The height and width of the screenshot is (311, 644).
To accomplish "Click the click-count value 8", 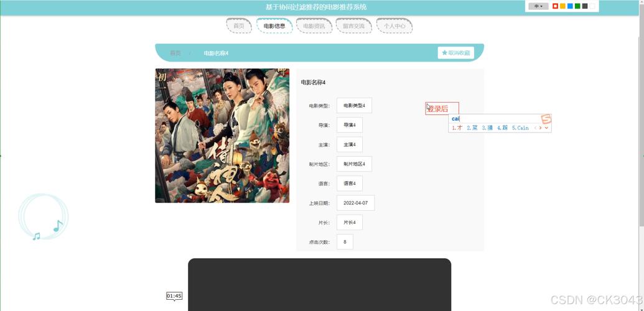I will [345, 241].
